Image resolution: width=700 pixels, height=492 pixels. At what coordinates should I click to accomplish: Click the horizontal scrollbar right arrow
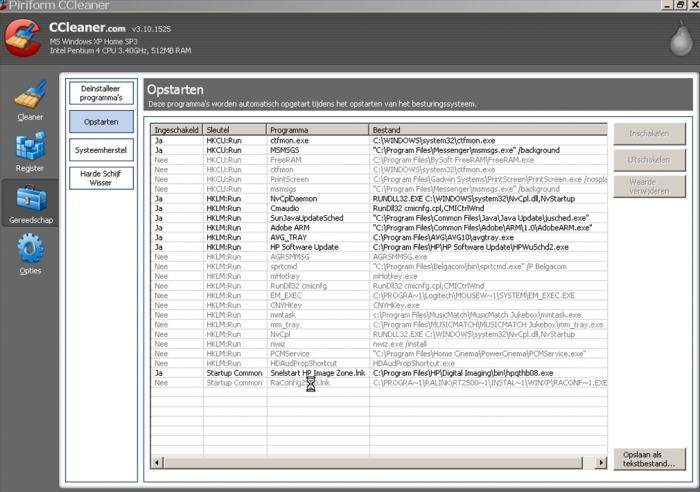click(x=601, y=463)
